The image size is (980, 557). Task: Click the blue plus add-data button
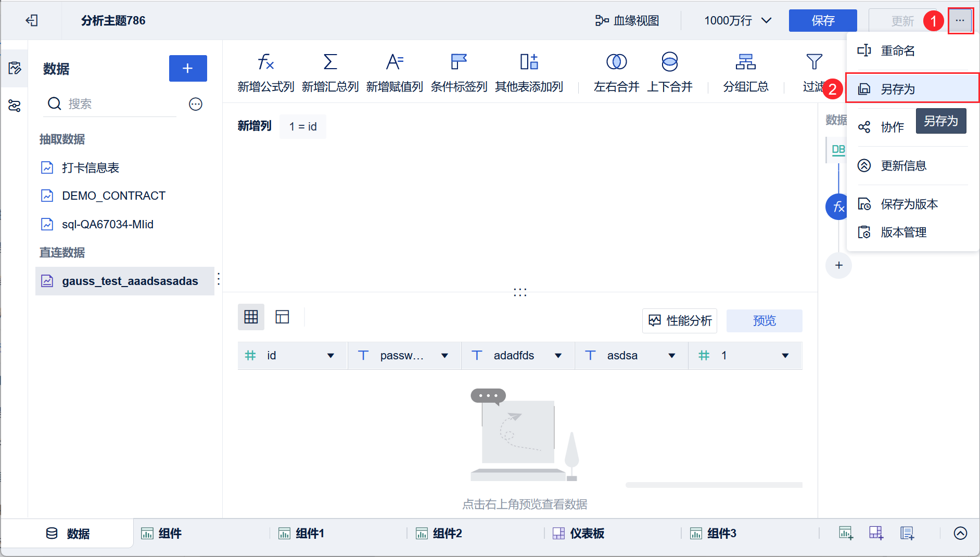[x=188, y=68]
